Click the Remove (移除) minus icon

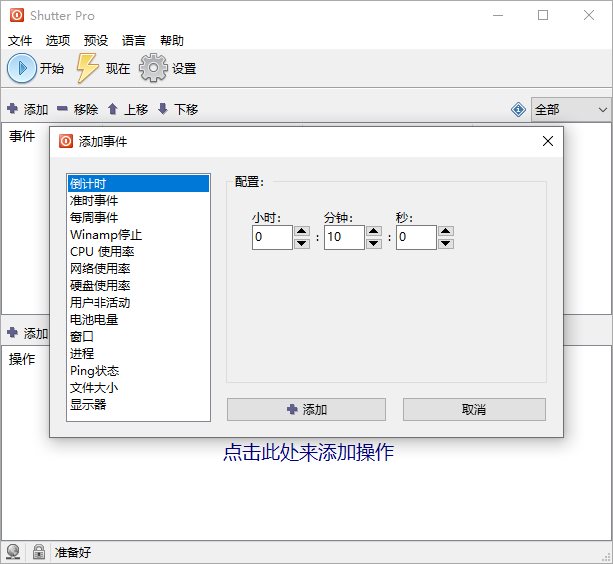62,109
